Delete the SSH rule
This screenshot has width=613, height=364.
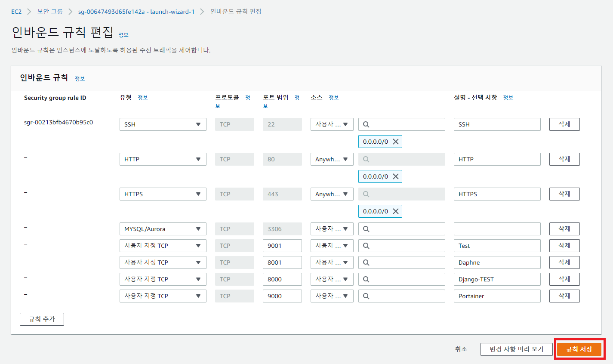click(564, 124)
